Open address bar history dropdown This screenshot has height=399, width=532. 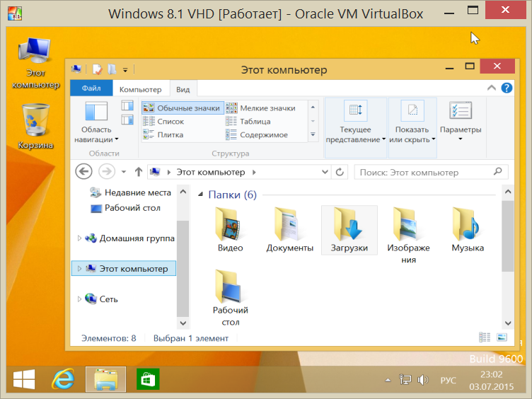tap(325, 172)
